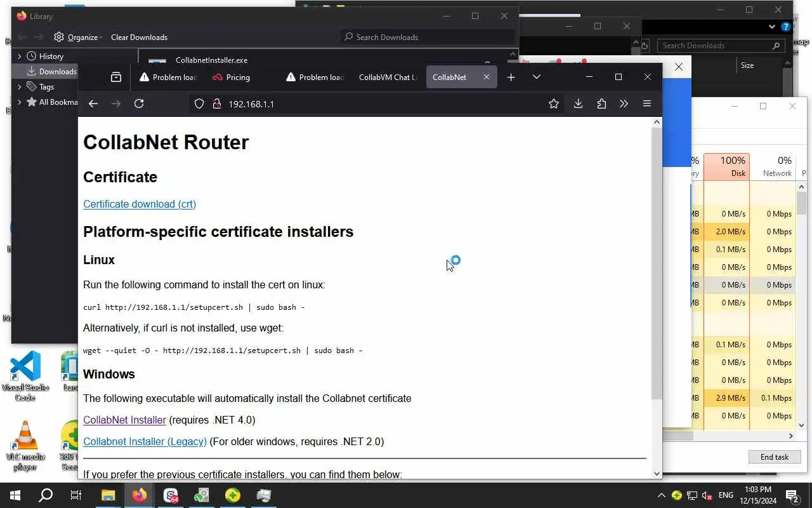Open the notification center icon
812x508 pixels.
tap(792, 495)
